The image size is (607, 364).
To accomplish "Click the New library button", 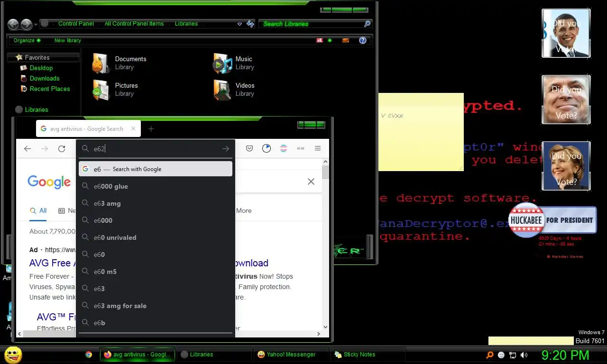I will (67, 40).
